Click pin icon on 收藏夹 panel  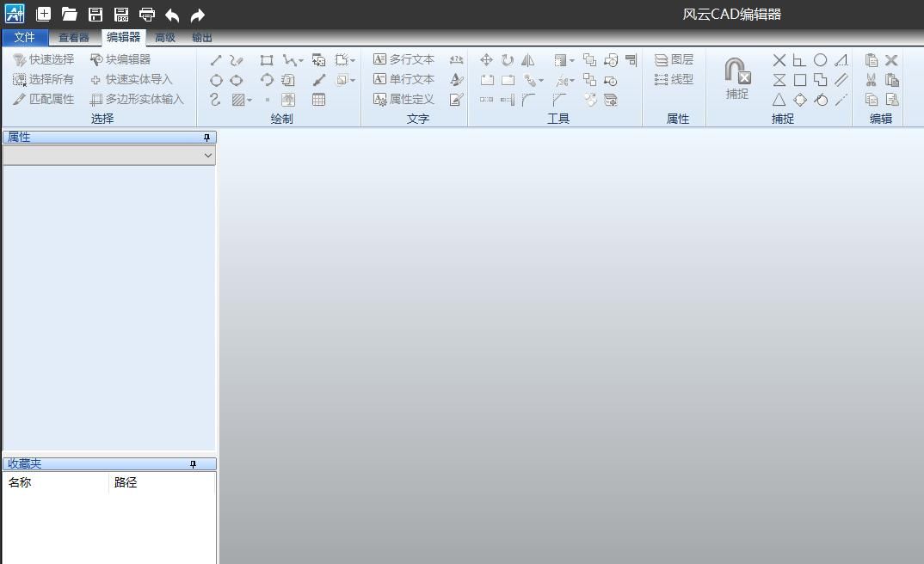[194, 464]
